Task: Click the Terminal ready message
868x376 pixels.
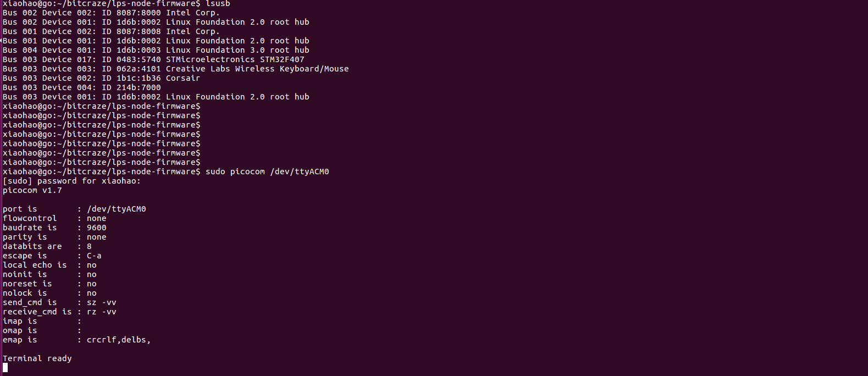Action: pos(37,358)
